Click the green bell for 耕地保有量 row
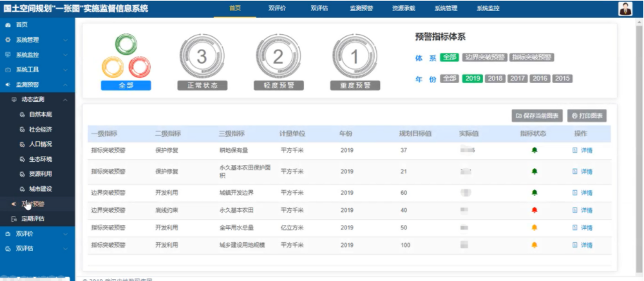Image resolution: width=644 pixels, height=281 pixels. 535,150
